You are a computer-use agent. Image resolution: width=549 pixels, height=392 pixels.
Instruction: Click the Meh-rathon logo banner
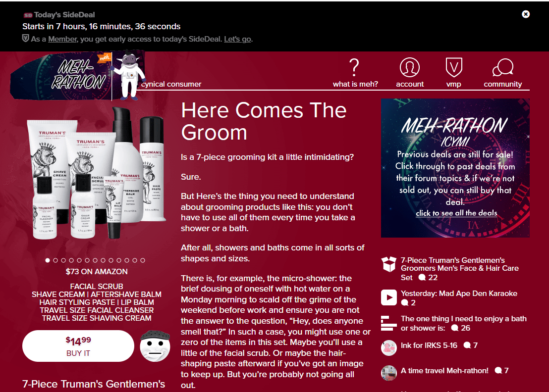[78, 76]
